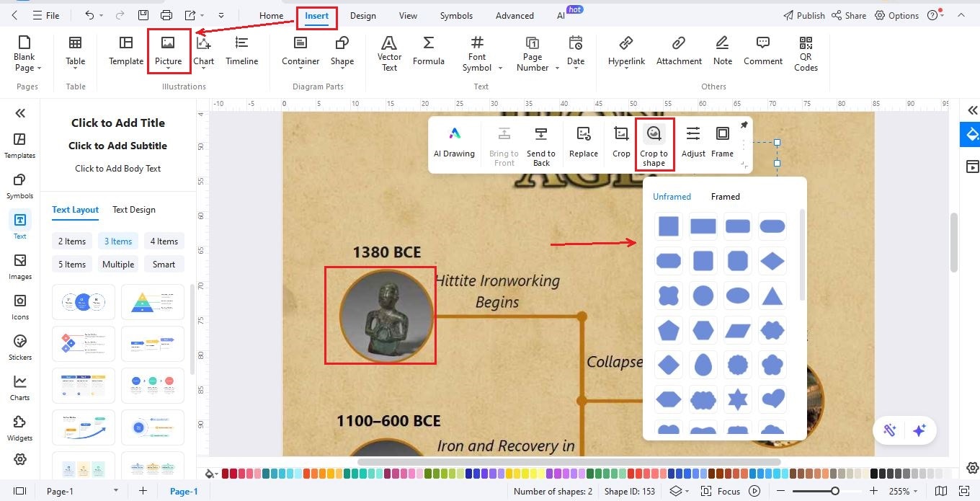Pick a dark red swatch from the color bar
Image resolution: width=980 pixels, height=501 pixels.
click(x=226, y=474)
